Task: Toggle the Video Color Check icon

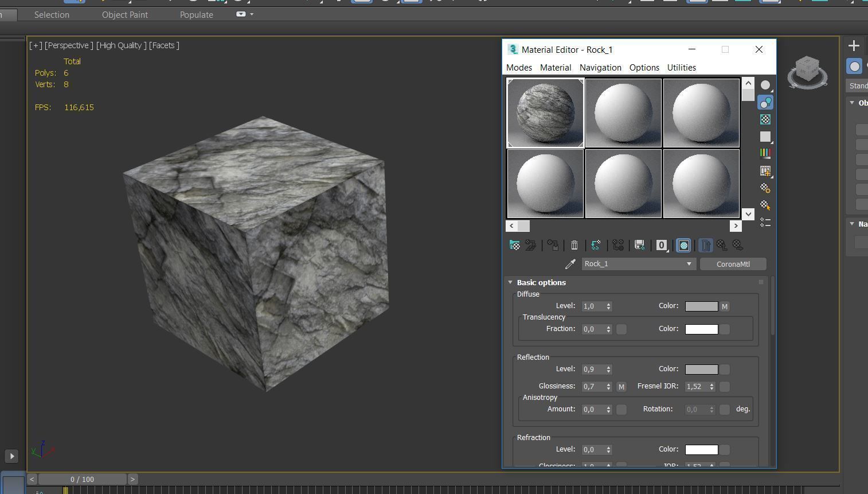Action: (x=765, y=153)
